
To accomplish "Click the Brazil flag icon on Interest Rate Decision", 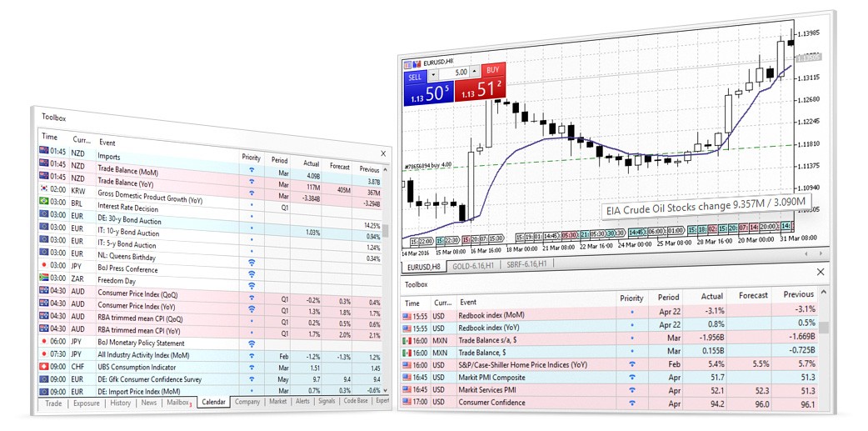I will pos(45,201).
